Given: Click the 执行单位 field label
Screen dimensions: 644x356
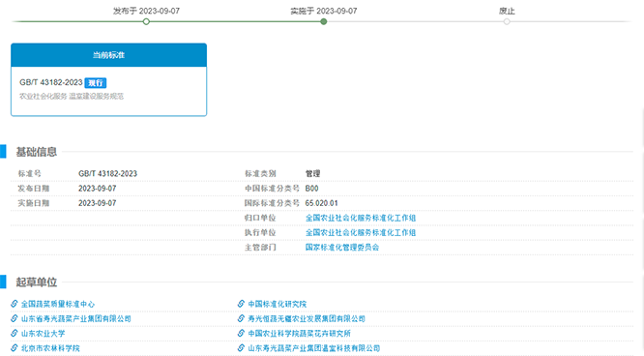Looking at the screenshot, I should tap(260, 233).
